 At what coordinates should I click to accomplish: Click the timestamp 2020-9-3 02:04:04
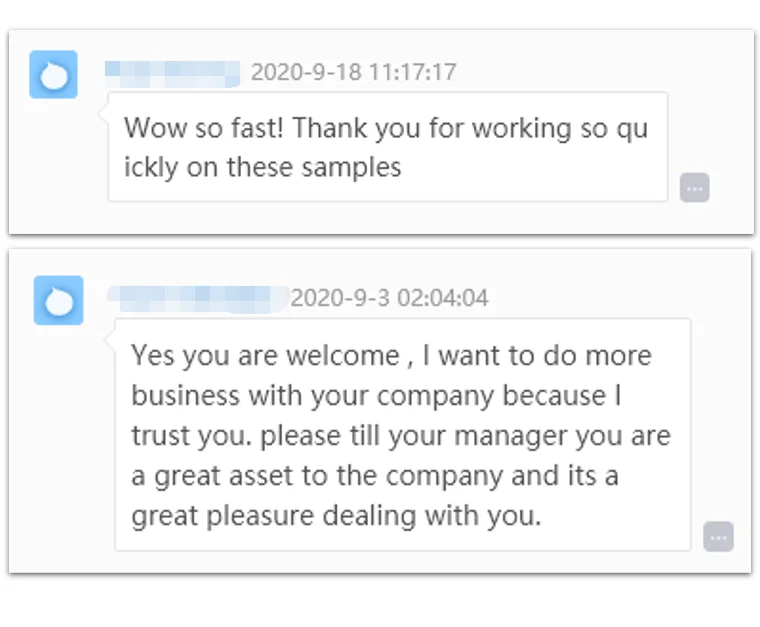389,298
